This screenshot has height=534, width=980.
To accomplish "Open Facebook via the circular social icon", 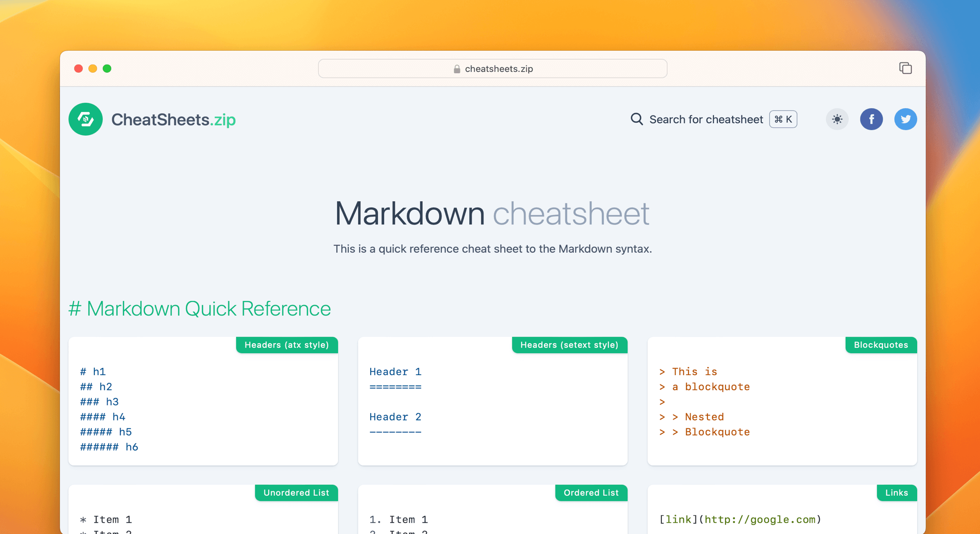I will [x=871, y=119].
